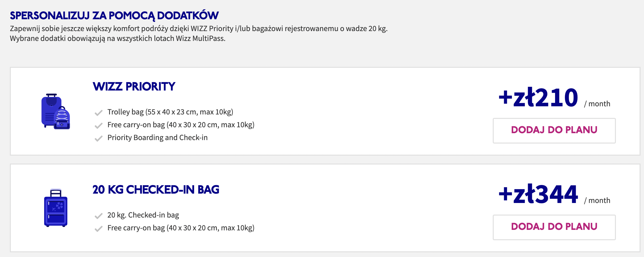The image size is (644, 257).
Task: Click the checkmark beside Trolley bag
Action: (x=99, y=113)
